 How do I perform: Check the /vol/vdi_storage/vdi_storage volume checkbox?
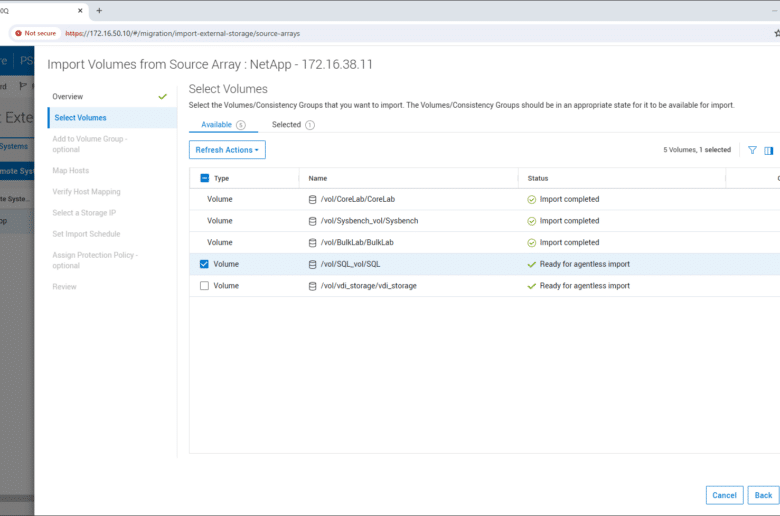coord(204,286)
